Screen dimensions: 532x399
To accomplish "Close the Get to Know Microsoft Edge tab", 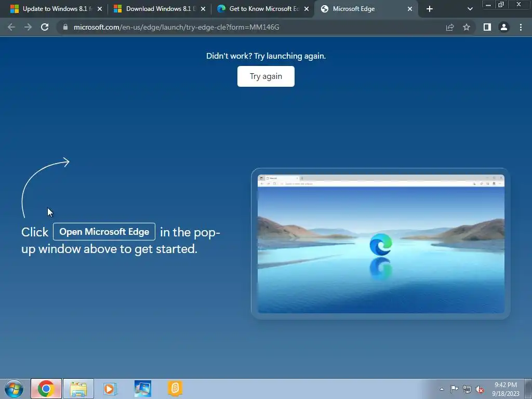I will pos(307,9).
